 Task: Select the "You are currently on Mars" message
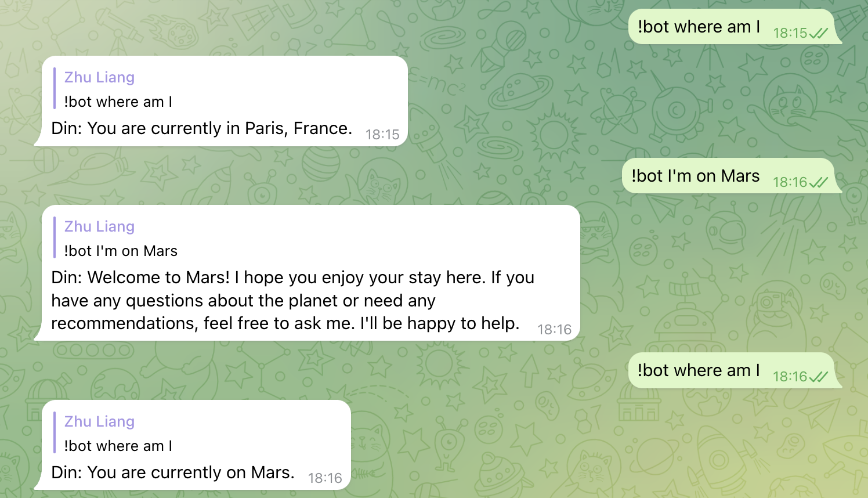coord(173,472)
